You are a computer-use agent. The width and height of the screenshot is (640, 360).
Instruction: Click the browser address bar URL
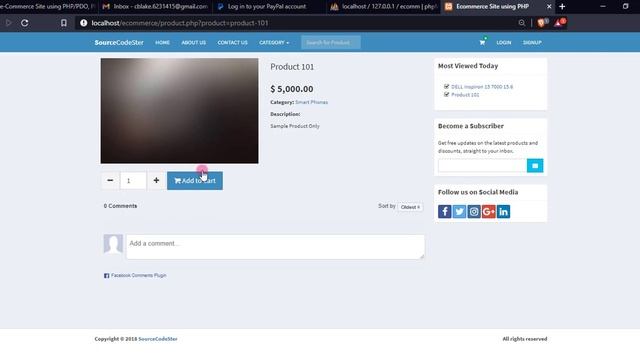click(x=180, y=23)
